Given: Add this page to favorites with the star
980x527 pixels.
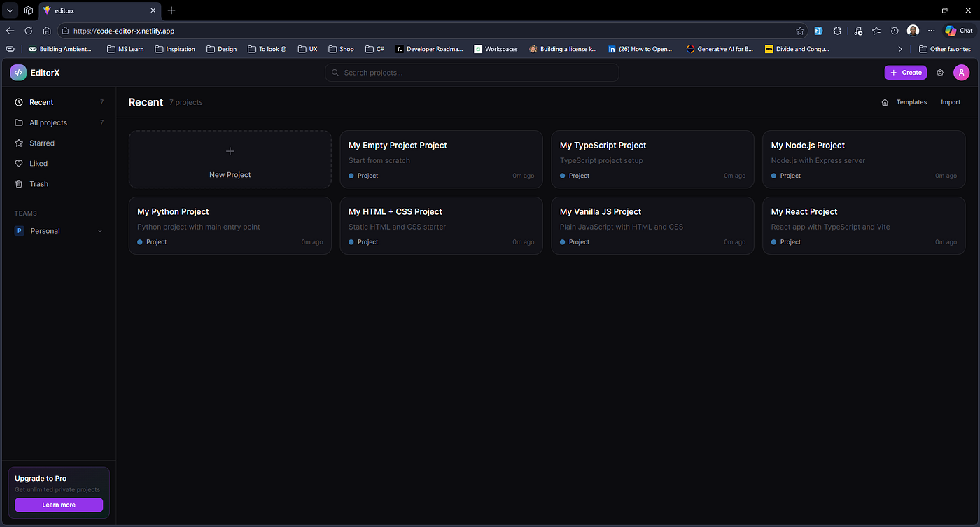Looking at the screenshot, I should (x=800, y=31).
